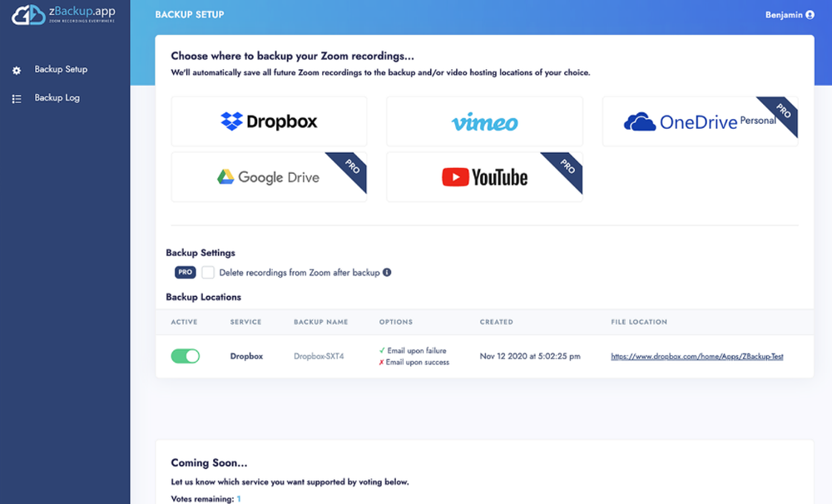Click the gear icon beside Backup Setup
Image resolution: width=832 pixels, height=504 pixels.
[15, 70]
